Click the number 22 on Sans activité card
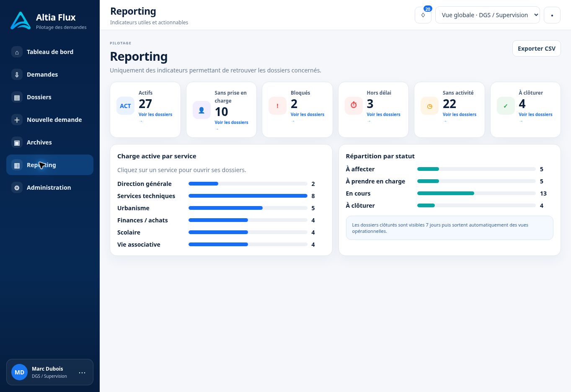The height and width of the screenshot is (392, 571). [x=450, y=104]
